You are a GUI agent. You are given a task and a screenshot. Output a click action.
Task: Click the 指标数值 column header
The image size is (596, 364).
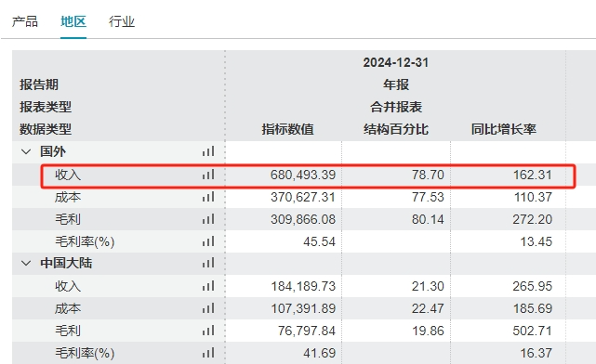click(287, 129)
